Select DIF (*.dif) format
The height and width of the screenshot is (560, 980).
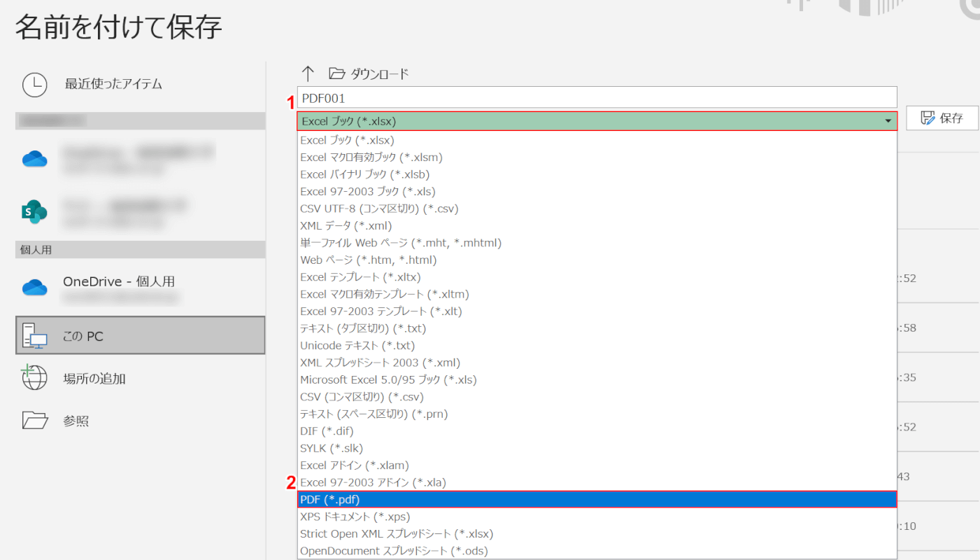(597, 431)
